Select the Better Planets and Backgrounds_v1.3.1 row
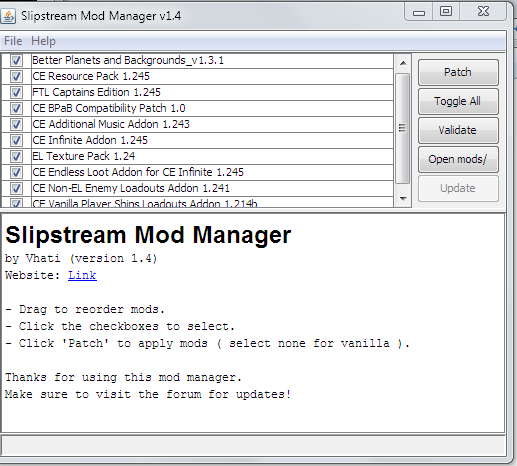 coord(212,60)
